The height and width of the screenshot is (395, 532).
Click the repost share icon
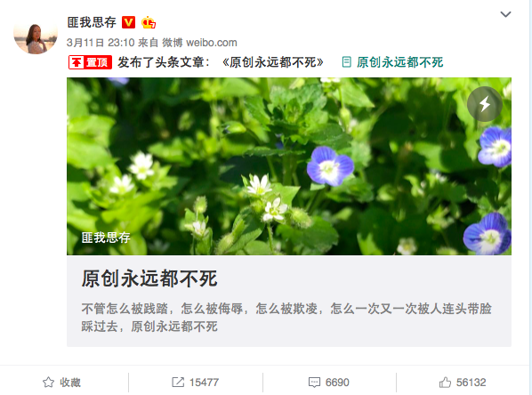pyautogui.click(x=178, y=383)
